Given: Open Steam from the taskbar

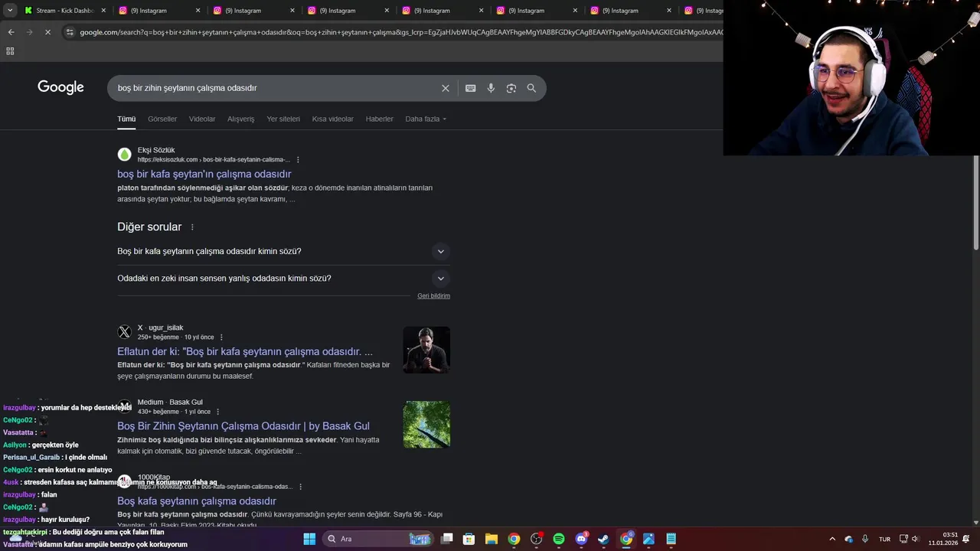Looking at the screenshot, I should [x=603, y=539].
